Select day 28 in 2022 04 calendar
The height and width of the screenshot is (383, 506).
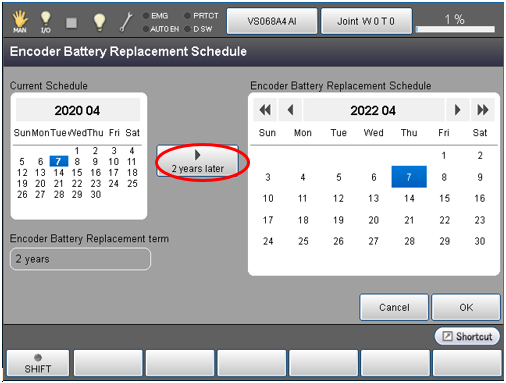point(409,241)
